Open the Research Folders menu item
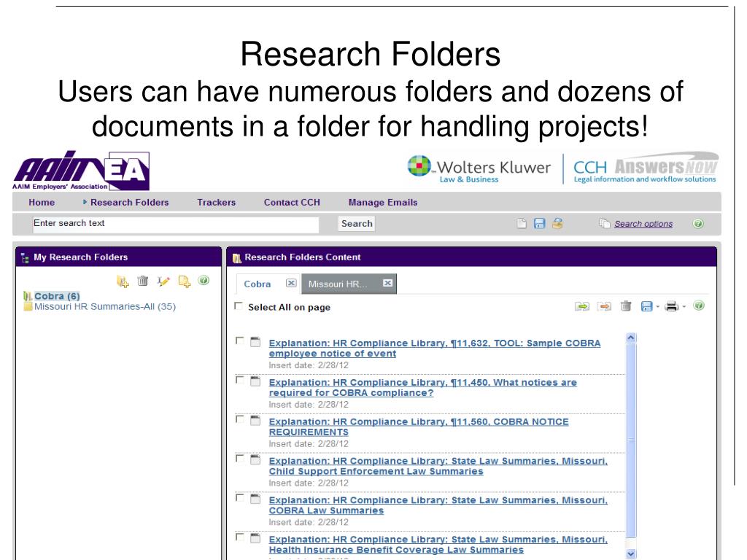Screen dimensions: 747x560 pos(129,203)
